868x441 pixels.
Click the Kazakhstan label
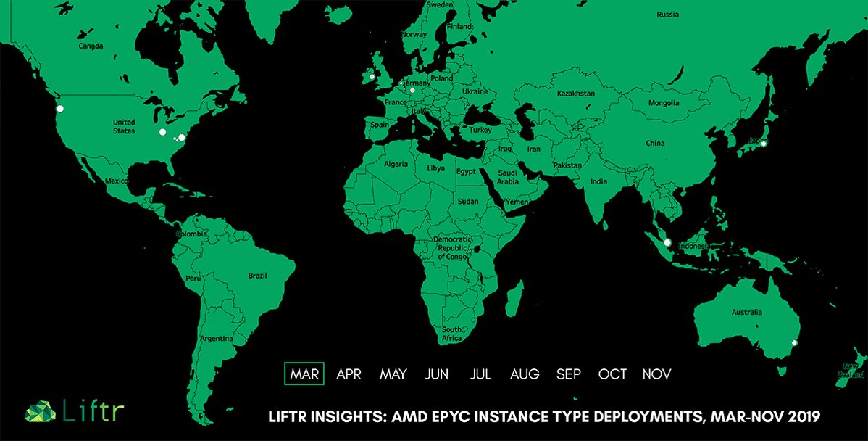(576, 94)
